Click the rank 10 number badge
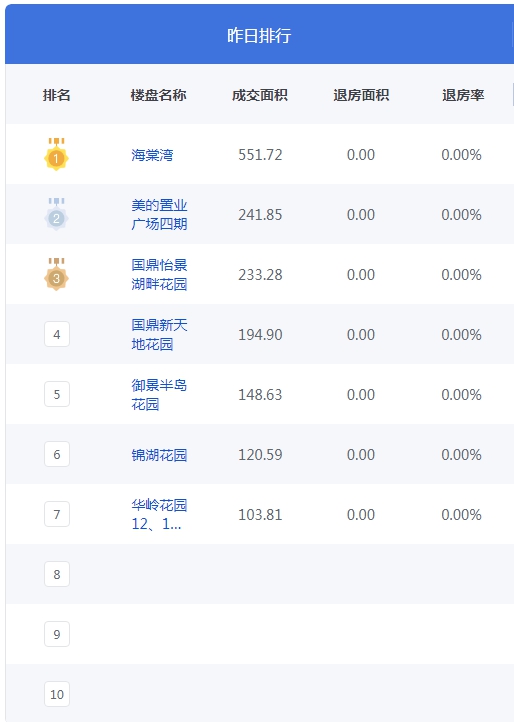 pos(57,694)
